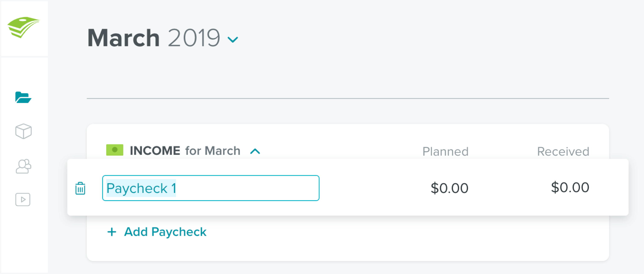This screenshot has height=274, width=644.
Task: Click the plus icon beside Add Paycheck
Action: coord(112,232)
